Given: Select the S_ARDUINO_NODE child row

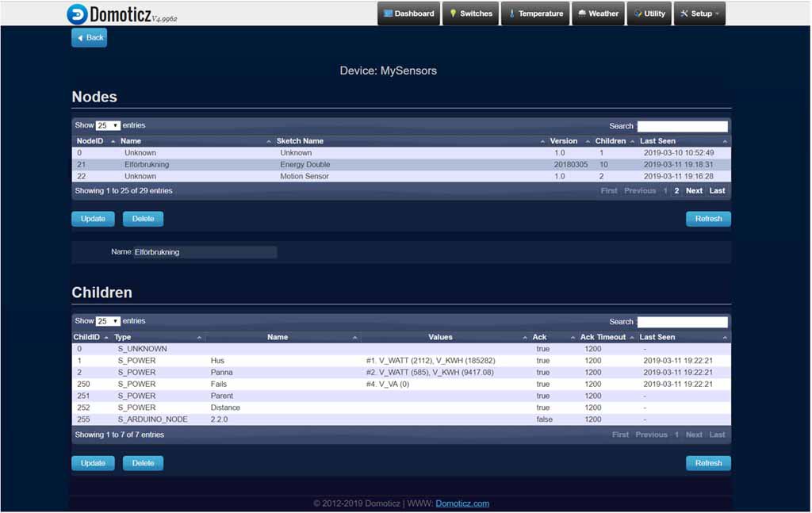Looking at the screenshot, I should (401, 419).
